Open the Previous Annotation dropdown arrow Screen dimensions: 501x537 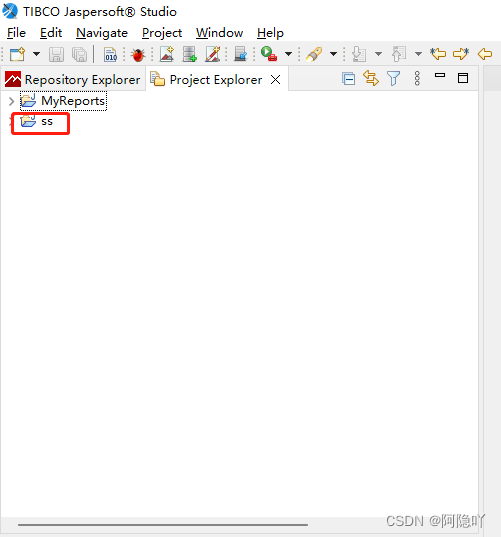pyautogui.click(x=418, y=54)
